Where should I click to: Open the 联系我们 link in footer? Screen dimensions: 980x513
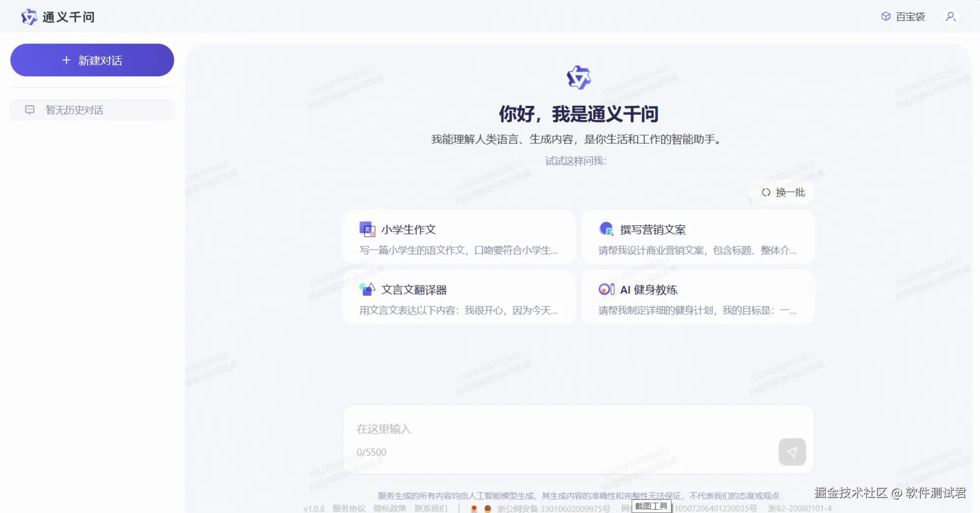(431, 508)
